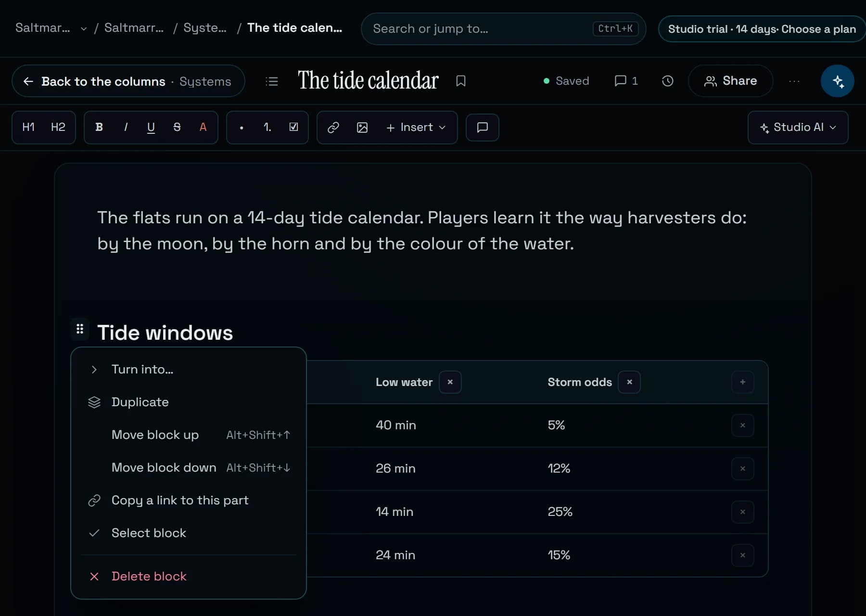
Task: Toggle underline formatting
Action: [151, 127]
